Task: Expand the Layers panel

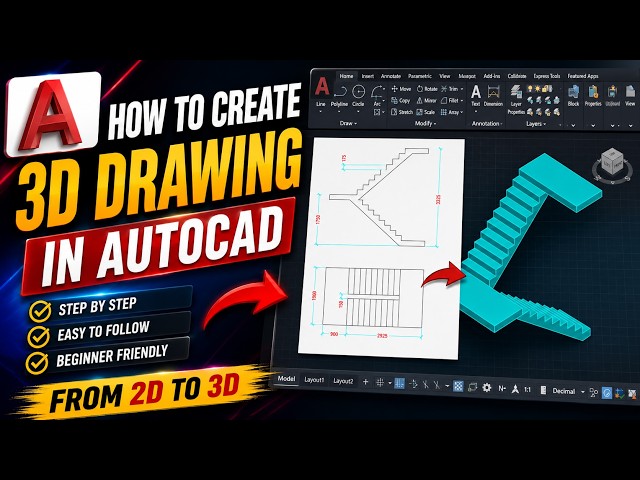Action: (536, 124)
